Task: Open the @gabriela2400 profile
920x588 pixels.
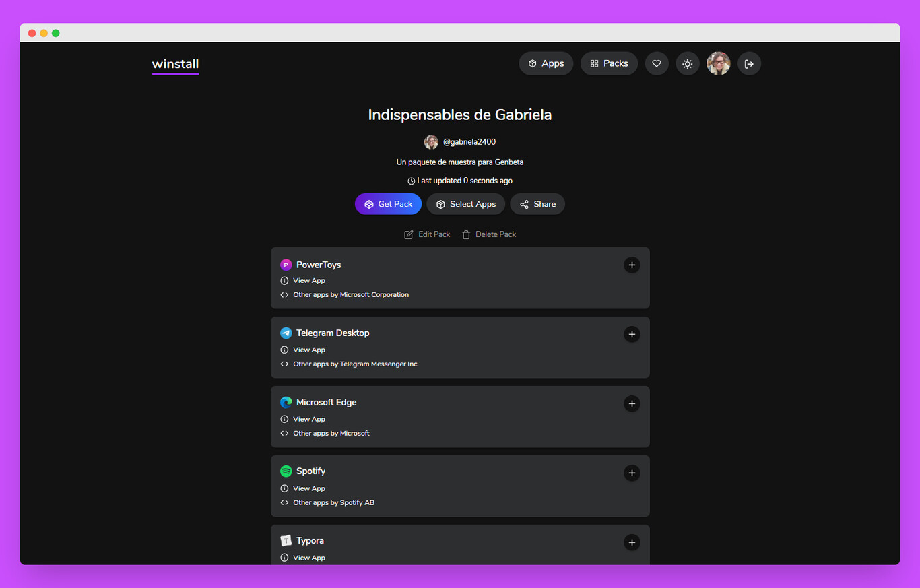Action: click(x=469, y=141)
